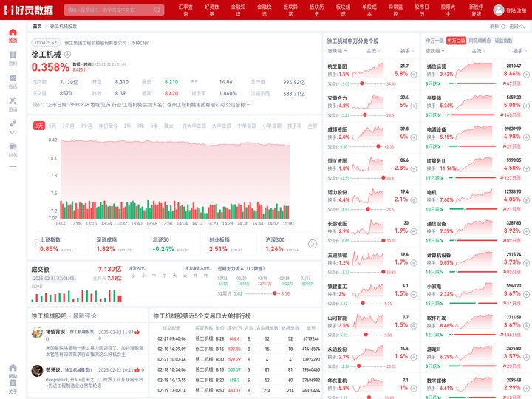Select the 1年 chart range

[127, 126]
